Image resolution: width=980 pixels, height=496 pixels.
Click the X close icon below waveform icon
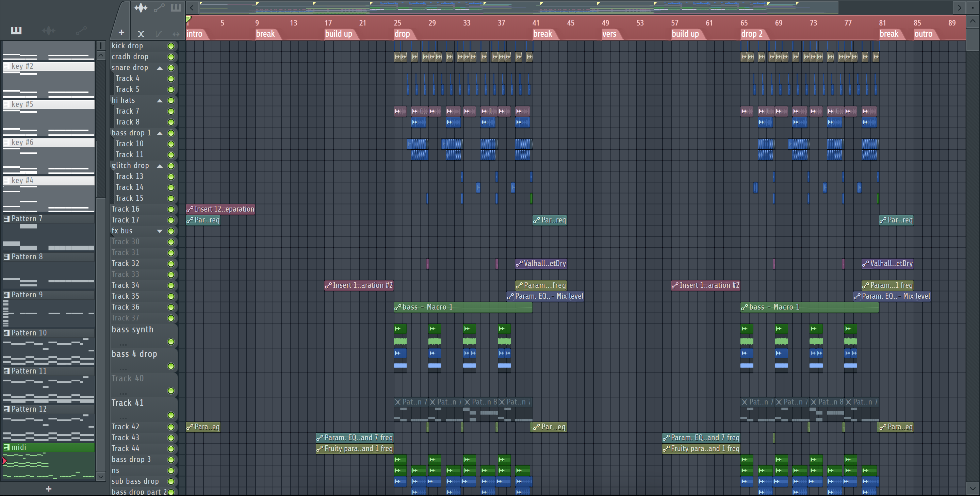141,34
